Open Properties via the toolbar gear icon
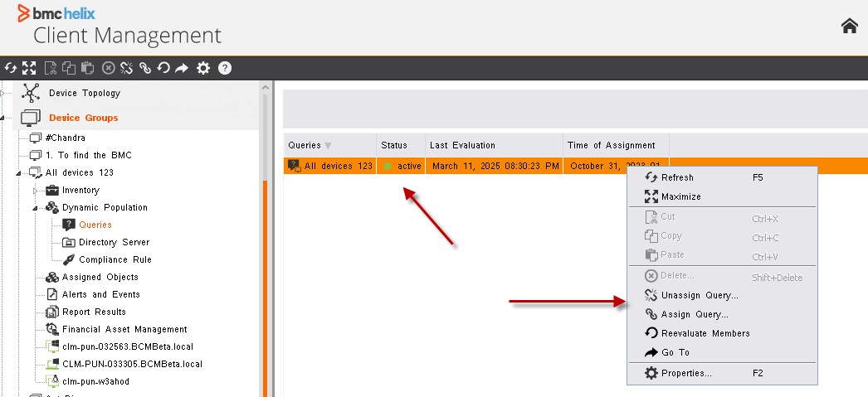 pos(203,68)
